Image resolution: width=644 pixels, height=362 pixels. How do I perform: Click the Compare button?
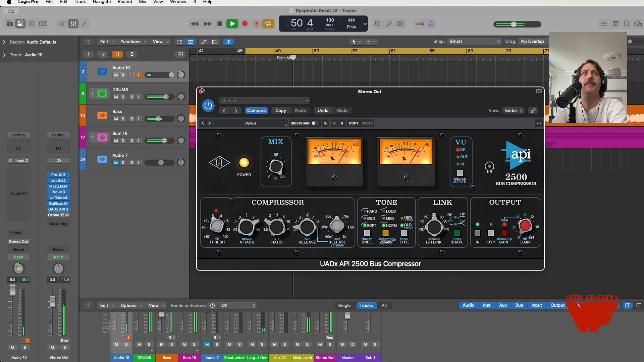256,111
